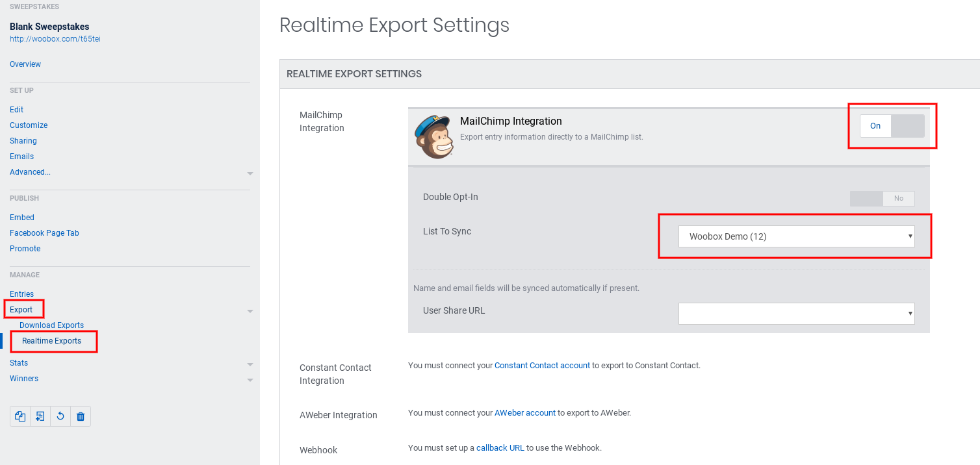Click the MailChimp monkey logo

coord(434,136)
